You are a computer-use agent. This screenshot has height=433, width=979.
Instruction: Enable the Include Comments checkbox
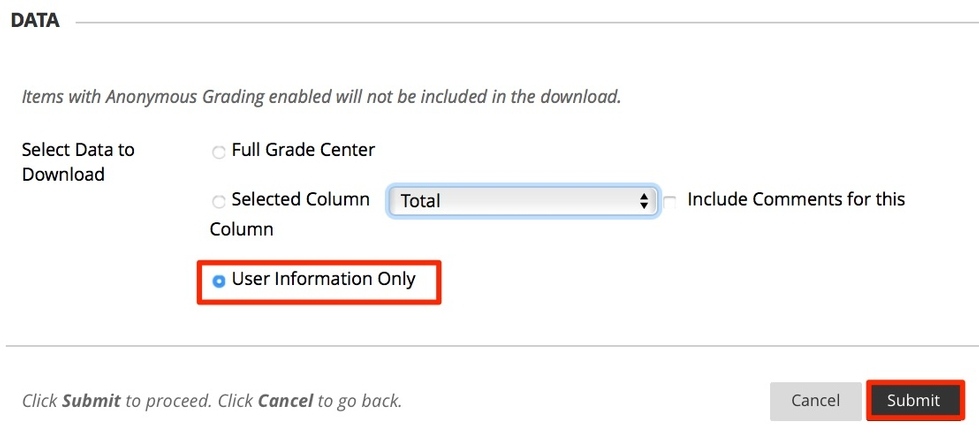pyautogui.click(x=670, y=202)
